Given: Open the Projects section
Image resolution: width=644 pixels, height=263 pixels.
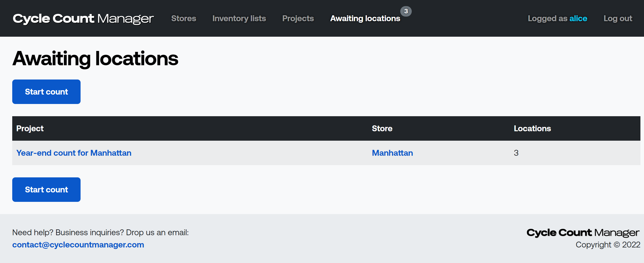Looking at the screenshot, I should pos(298,18).
